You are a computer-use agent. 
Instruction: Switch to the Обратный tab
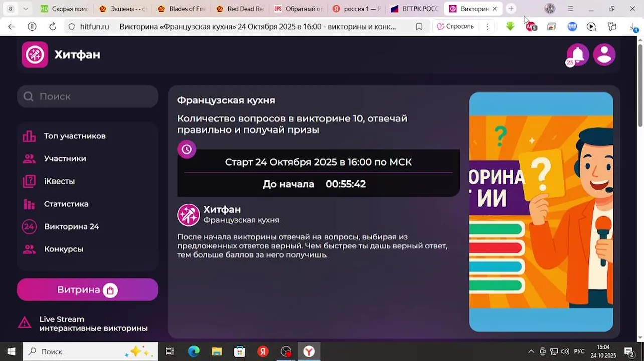(x=299, y=9)
